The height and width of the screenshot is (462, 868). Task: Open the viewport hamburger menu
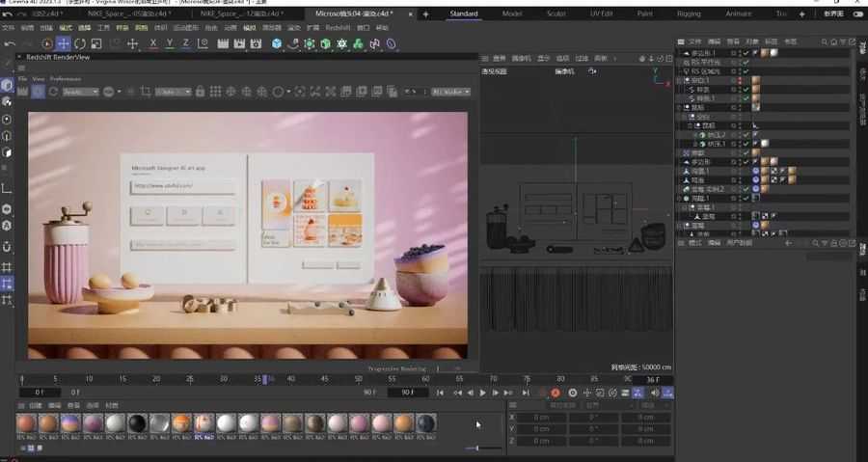(485, 58)
